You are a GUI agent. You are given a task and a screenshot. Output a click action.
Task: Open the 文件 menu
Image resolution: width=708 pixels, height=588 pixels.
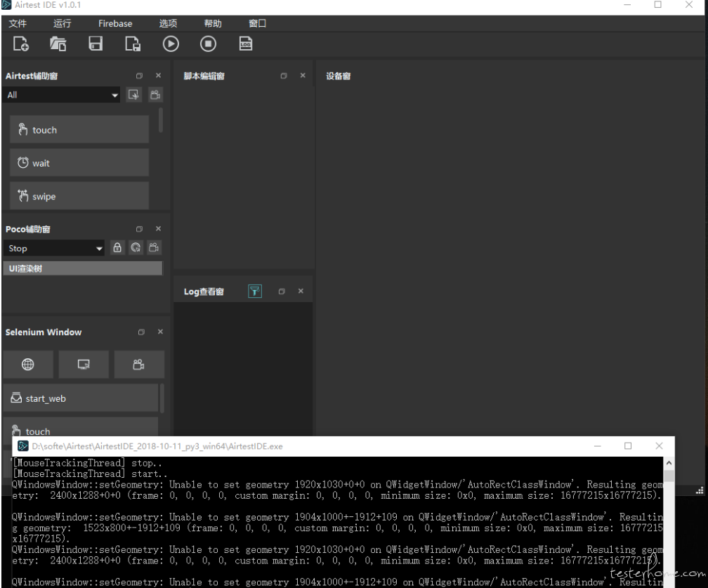click(18, 23)
